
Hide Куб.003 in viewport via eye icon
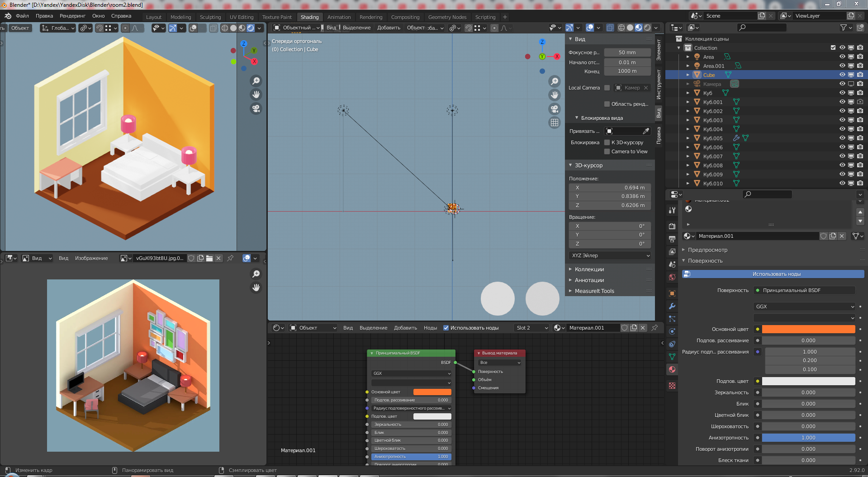click(842, 120)
